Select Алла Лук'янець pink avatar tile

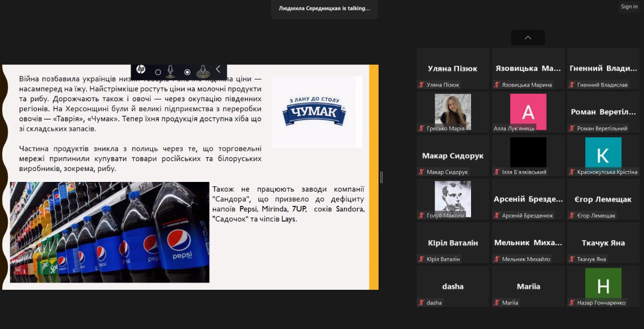[528, 111]
